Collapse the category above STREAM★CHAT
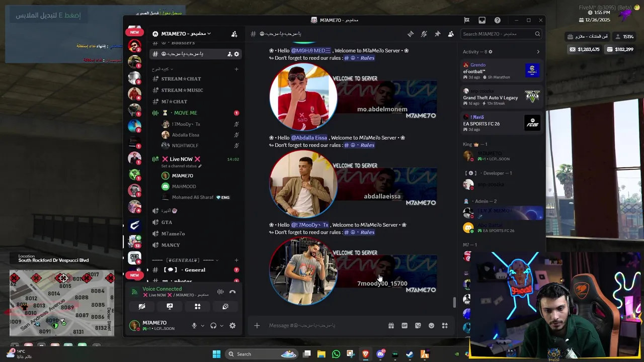644x362 pixels. (x=163, y=69)
